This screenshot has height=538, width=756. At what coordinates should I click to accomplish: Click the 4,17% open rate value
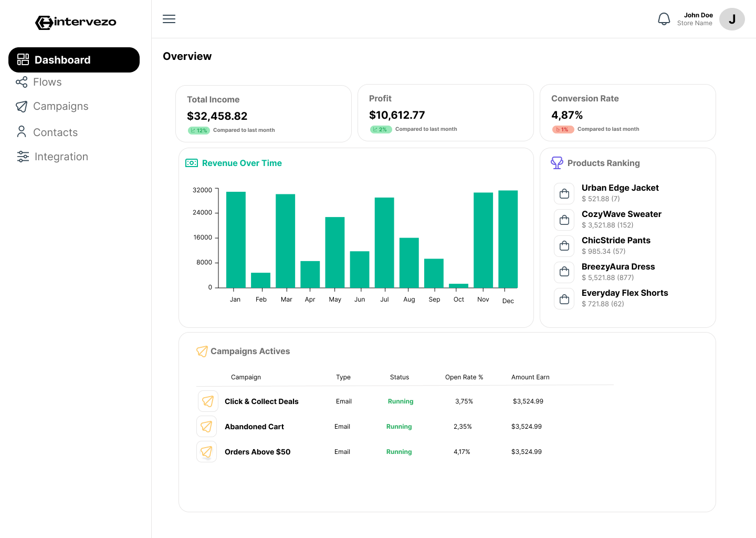click(x=462, y=452)
